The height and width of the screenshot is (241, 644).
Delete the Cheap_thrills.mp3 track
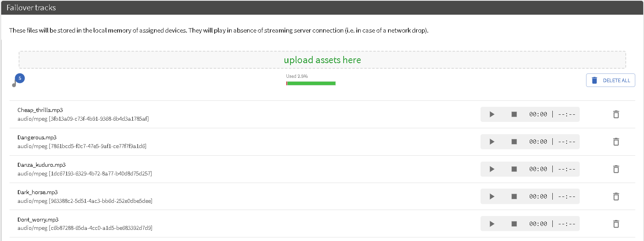[616, 114]
